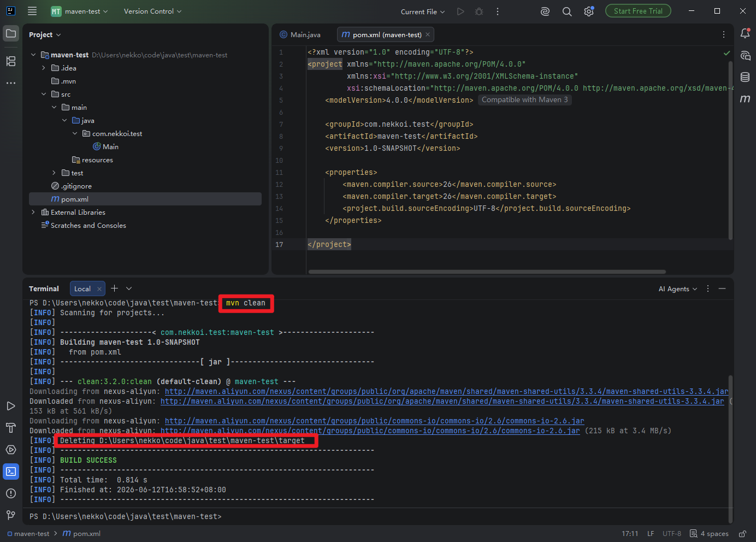Open AI Agents dropdown
This screenshot has width=756, height=542.
pos(678,288)
